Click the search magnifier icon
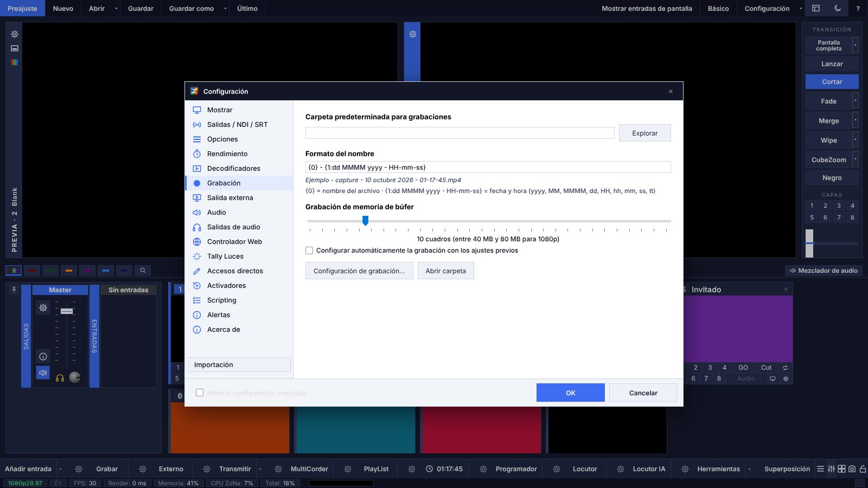Screen dimensions: 868x488 [143, 270]
